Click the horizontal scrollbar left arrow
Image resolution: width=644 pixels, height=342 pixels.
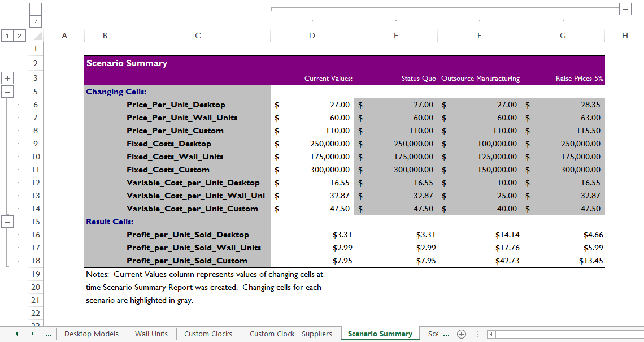click(490, 334)
